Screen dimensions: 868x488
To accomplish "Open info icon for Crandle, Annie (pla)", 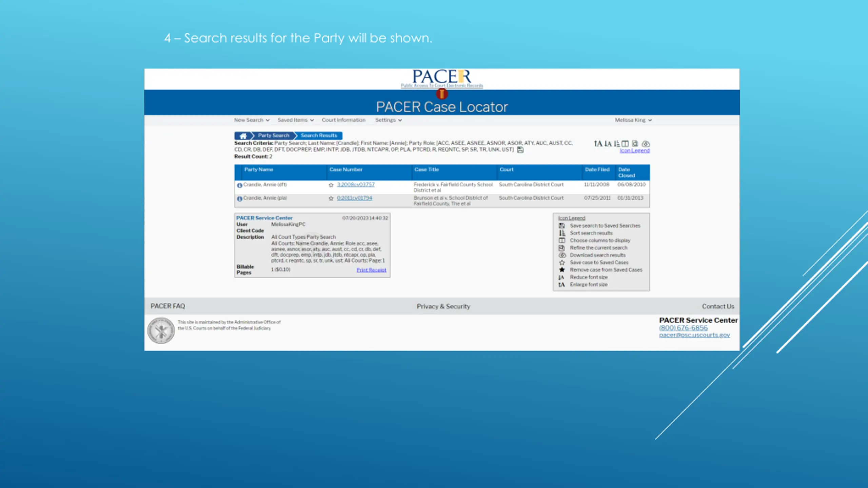I will (239, 199).
